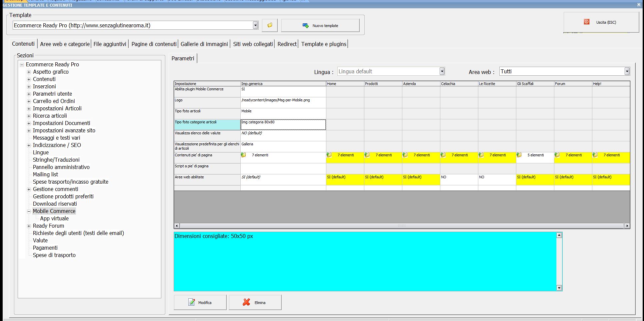Select Messaggi e testi vari item
Viewport: 644px width, 321px height.
pos(56,138)
